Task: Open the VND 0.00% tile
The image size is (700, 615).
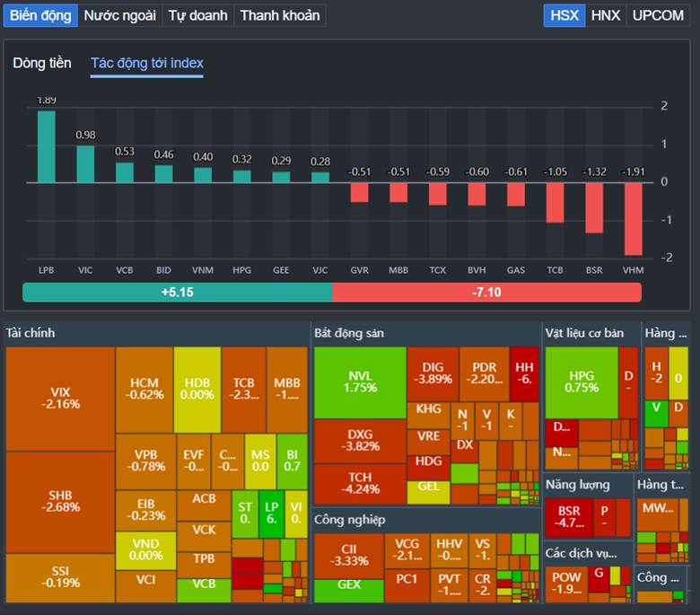Action: (146, 549)
